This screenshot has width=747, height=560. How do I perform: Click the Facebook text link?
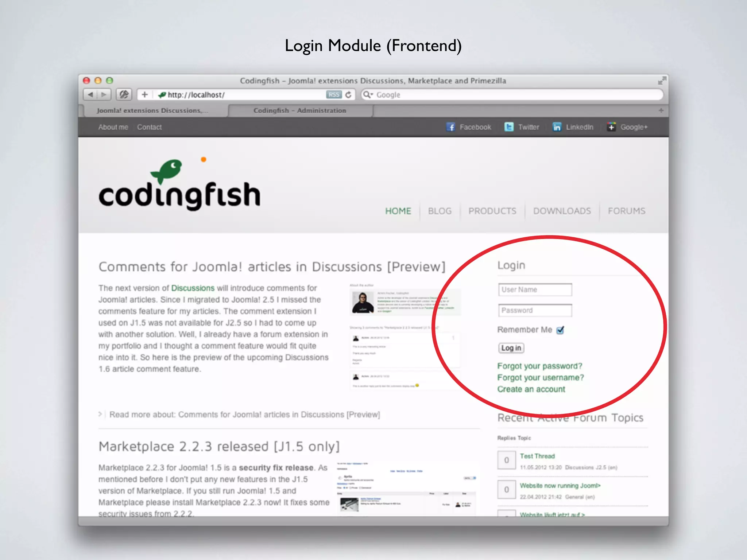coord(475,127)
